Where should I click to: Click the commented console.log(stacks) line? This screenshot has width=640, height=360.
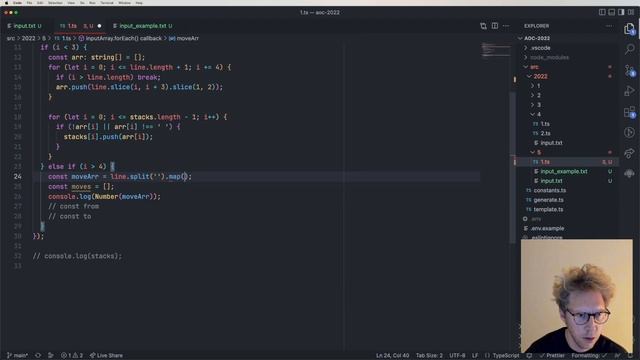(x=77, y=256)
